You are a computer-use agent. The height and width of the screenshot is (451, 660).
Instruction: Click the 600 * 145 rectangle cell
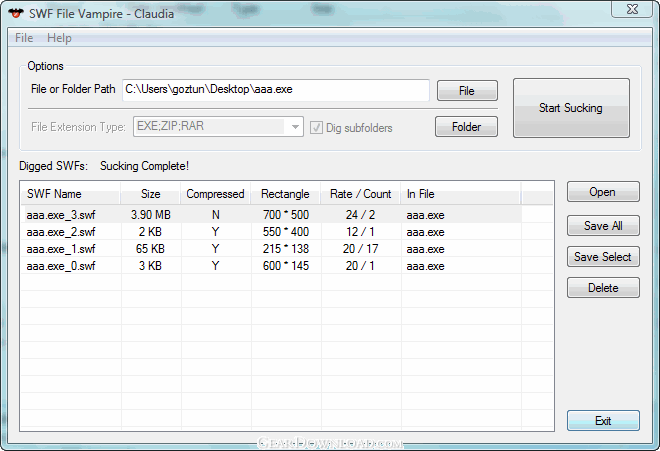coord(286,266)
